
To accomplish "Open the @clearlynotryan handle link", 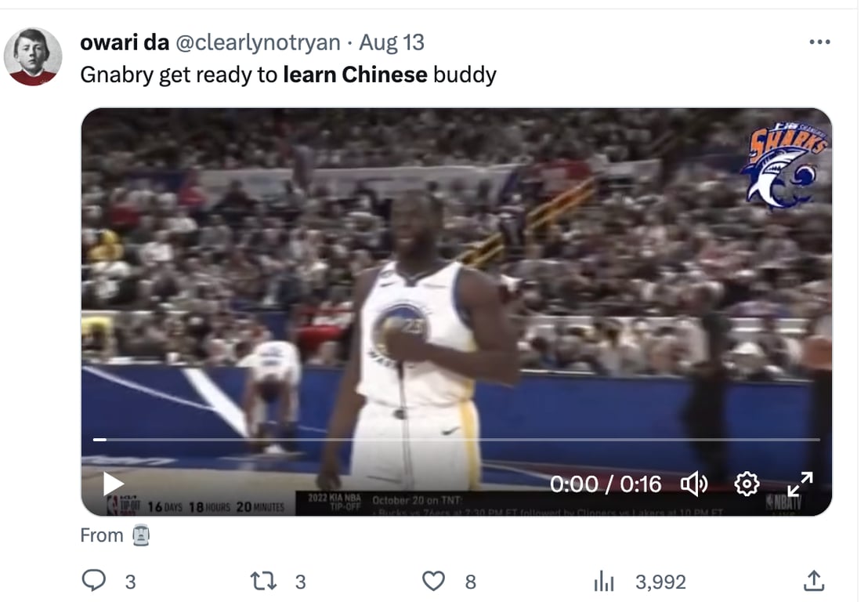I will coord(258,42).
